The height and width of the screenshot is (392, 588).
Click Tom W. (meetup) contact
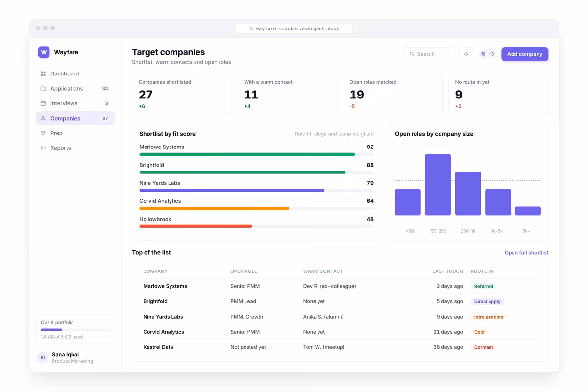pos(324,347)
